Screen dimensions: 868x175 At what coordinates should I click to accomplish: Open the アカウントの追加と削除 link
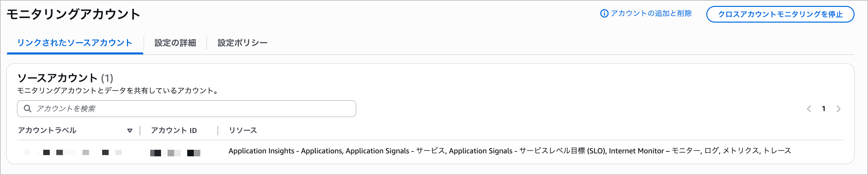pyautogui.click(x=651, y=13)
